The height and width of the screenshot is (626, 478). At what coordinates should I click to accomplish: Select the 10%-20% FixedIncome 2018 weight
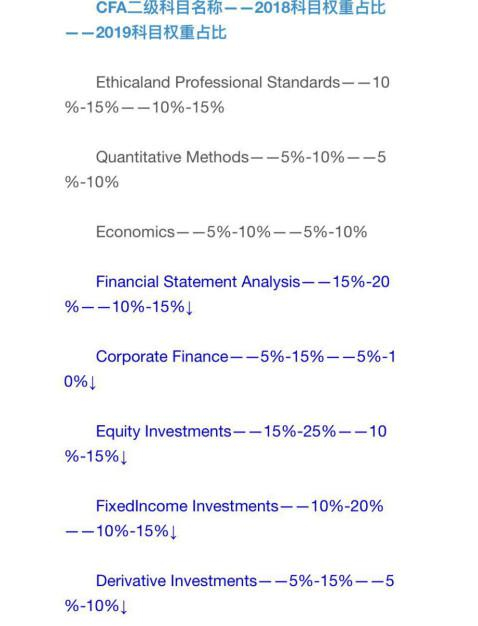pos(347,506)
